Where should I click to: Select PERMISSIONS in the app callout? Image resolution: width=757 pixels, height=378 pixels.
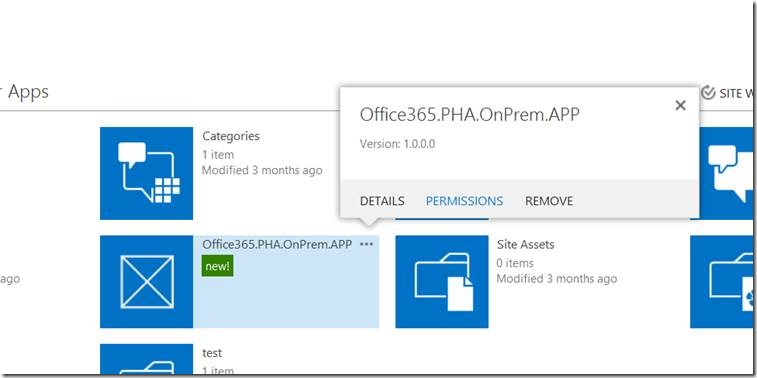(464, 201)
